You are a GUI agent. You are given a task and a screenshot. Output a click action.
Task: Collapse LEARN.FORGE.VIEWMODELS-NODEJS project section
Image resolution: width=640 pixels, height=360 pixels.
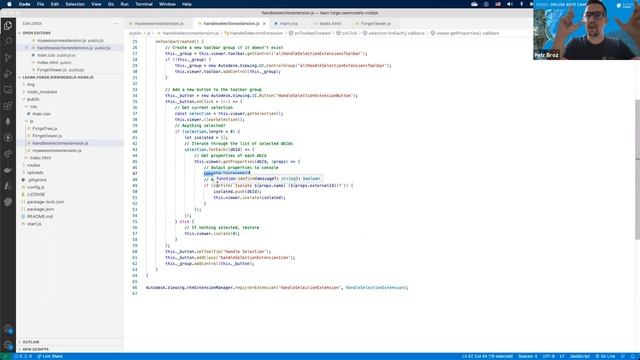[70, 77]
